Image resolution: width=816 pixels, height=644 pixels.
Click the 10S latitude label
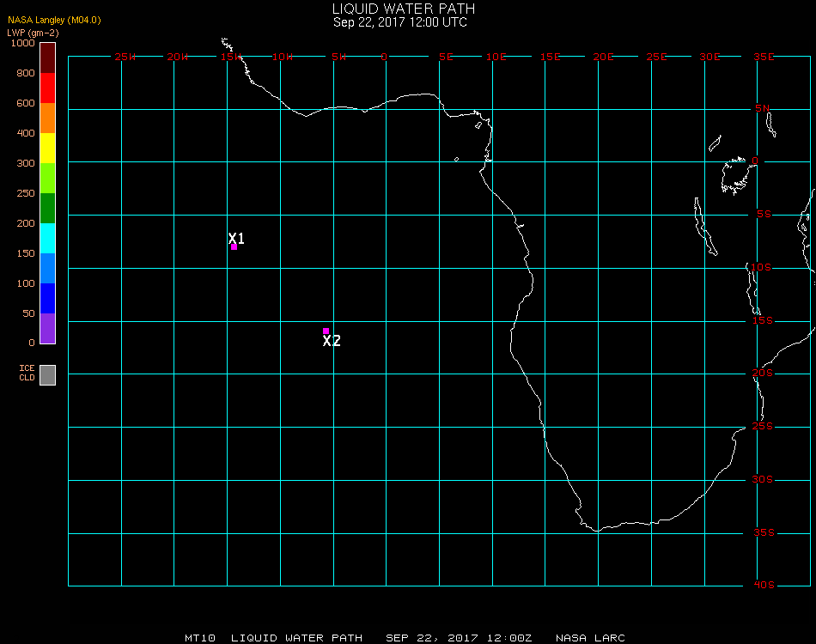pos(761,267)
